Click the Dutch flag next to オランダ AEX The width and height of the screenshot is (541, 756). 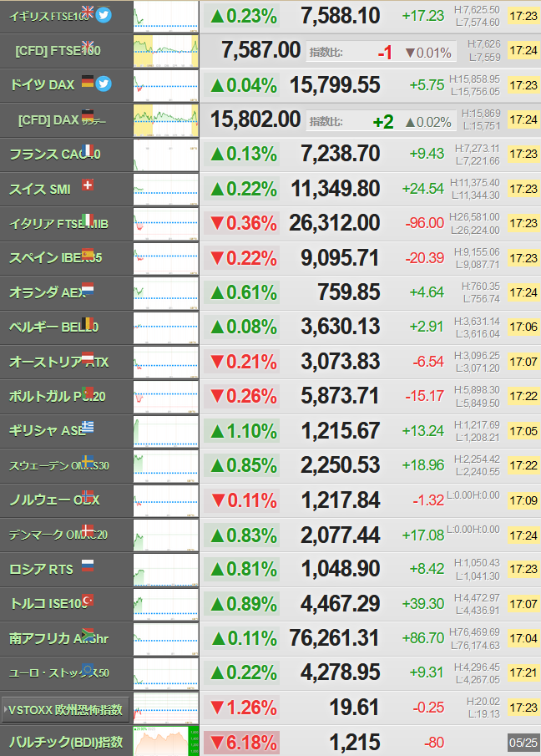pos(88,289)
